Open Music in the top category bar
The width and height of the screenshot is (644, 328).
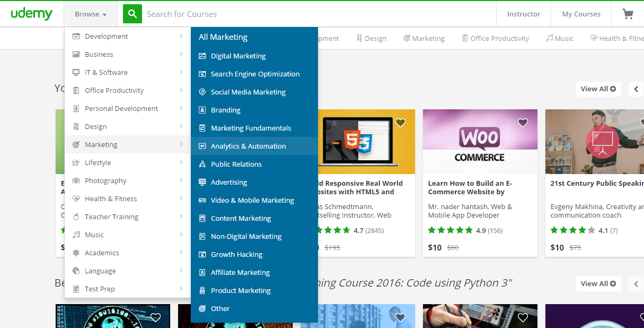(560, 38)
